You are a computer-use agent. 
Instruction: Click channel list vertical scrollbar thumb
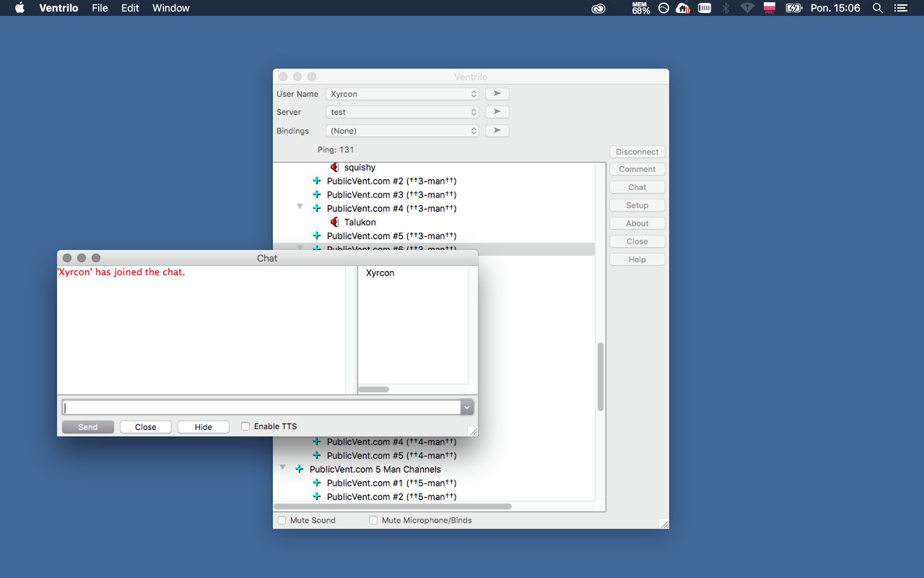601,376
